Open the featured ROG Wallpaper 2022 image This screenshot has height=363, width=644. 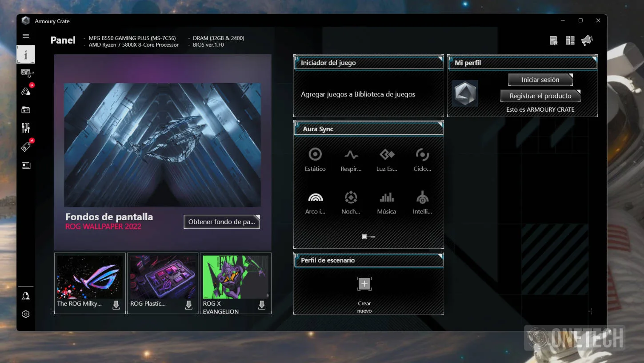click(163, 145)
